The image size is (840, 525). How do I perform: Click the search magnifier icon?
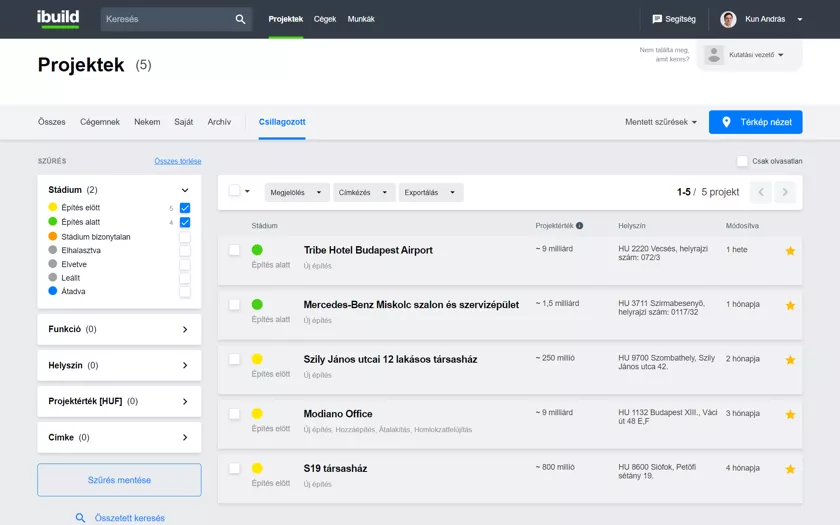click(240, 19)
